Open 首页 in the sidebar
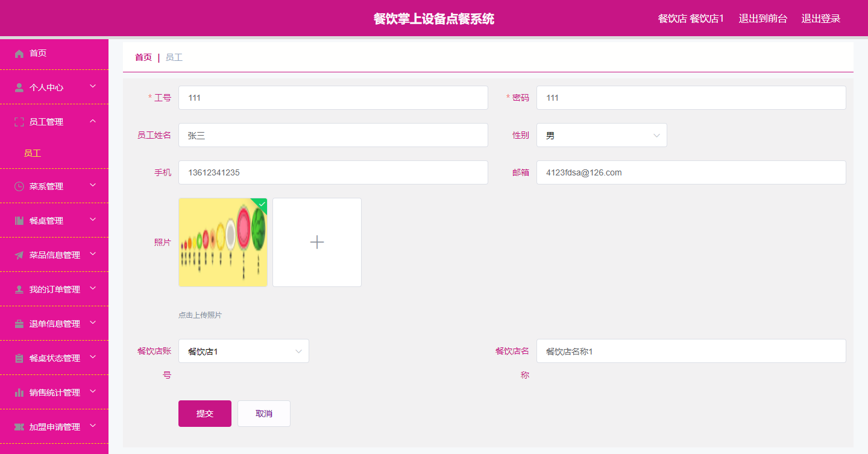Viewport: 868px width, 454px height. pos(38,53)
